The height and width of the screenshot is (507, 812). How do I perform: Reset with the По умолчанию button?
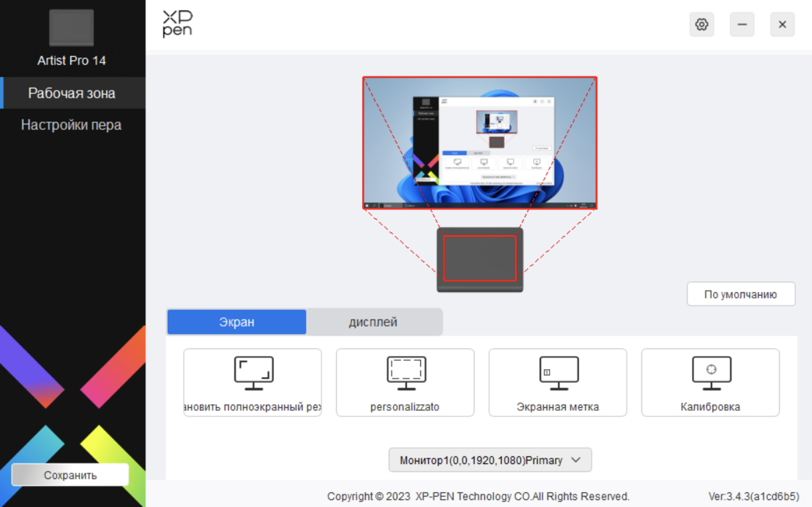point(741,294)
